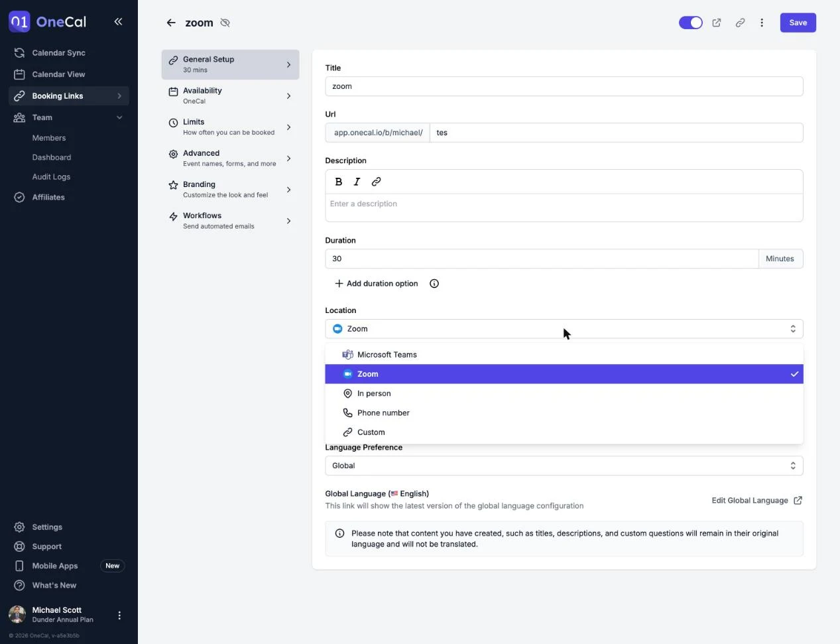This screenshot has width=840, height=644.
Task: Choose Custom location
Action: tap(564, 432)
